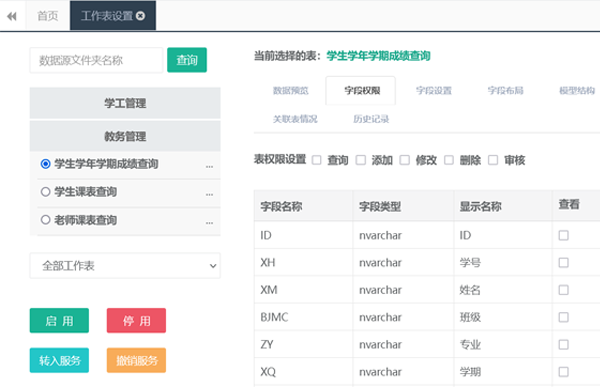Viewport: 600px width, 387px height.
Task: Open ellipsis menu for 老师课表查询
Action: pos(209,223)
